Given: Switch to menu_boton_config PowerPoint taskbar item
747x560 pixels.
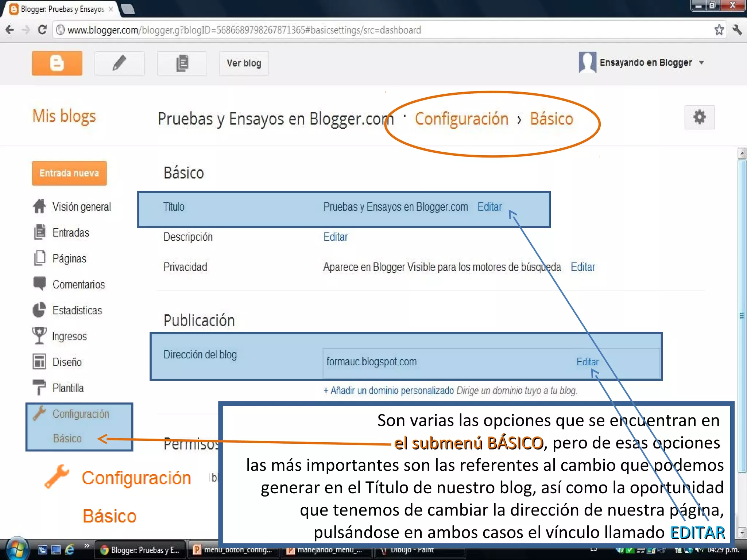Looking at the screenshot, I should pyautogui.click(x=233, y=551).
